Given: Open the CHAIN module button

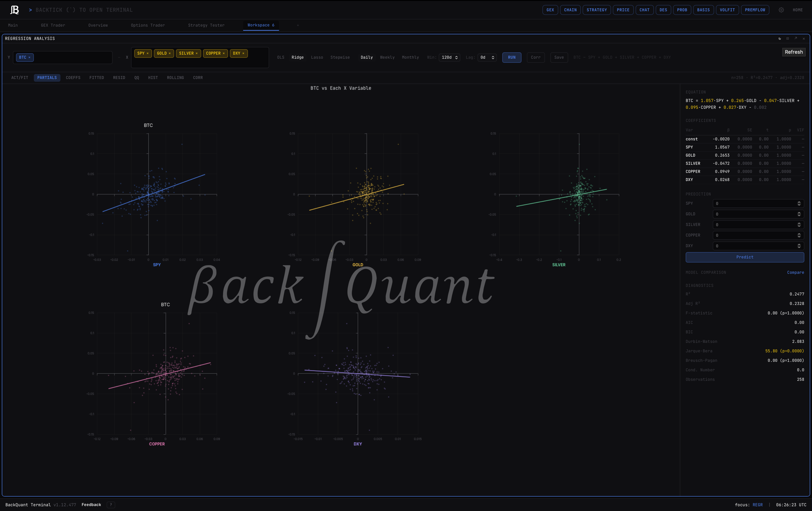Looking at the screenshot, I should (570, 10).
